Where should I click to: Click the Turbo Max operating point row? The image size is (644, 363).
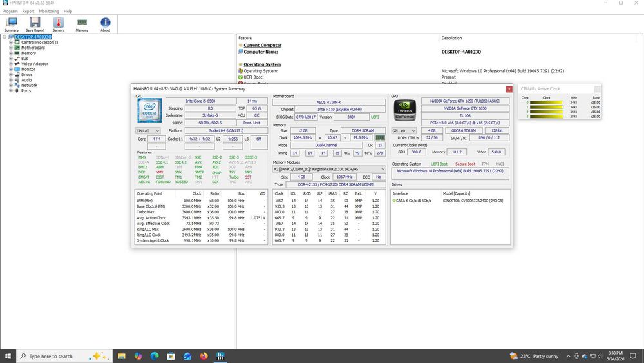point(201,212)
